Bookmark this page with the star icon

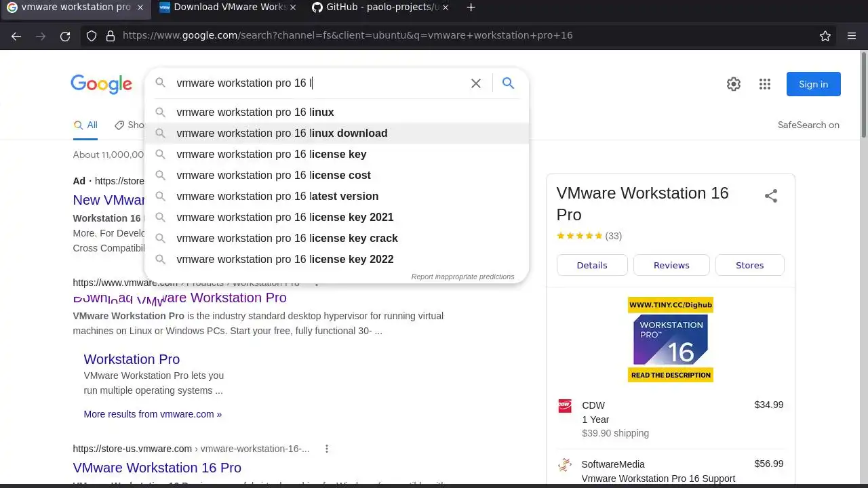pos(825,36)
